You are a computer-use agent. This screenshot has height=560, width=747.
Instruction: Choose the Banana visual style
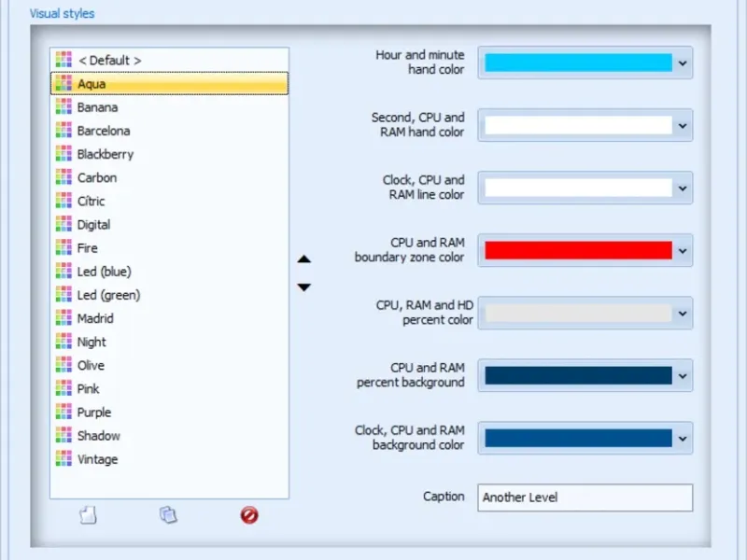[x=169, y=107]
